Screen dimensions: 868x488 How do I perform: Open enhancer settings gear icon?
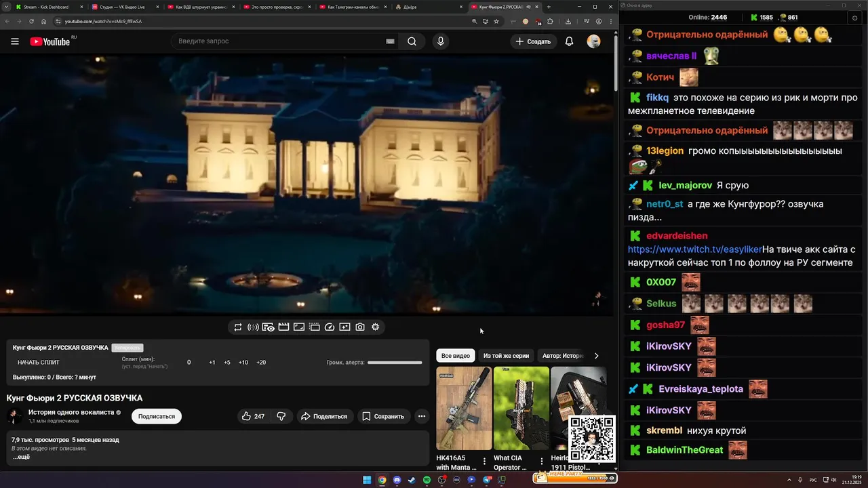[376, 327]
